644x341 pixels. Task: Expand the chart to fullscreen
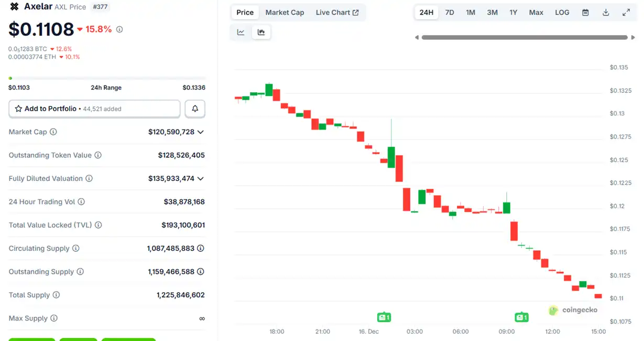[626, 12]
